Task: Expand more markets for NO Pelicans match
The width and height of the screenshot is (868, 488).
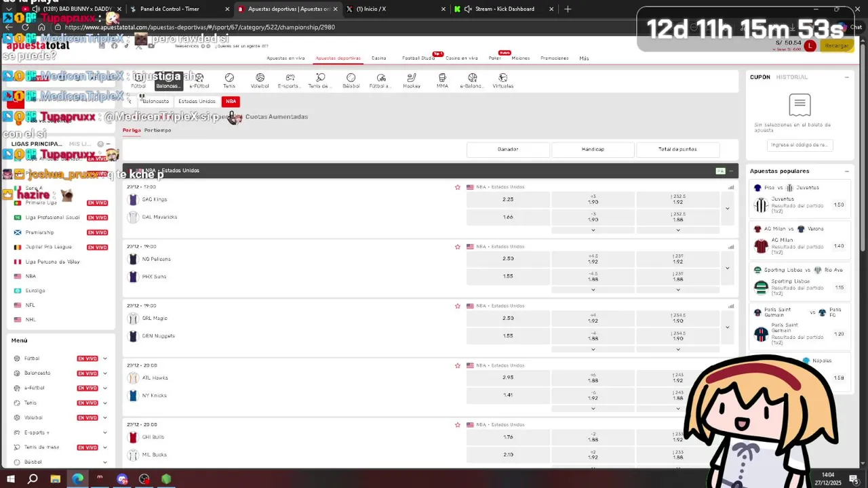Action: tap(728, 268)
